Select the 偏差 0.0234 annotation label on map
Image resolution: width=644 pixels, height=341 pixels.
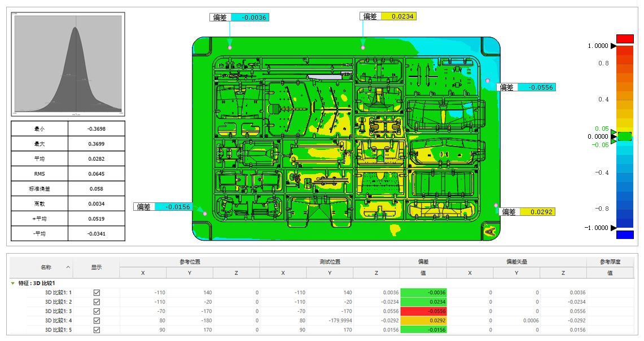pyautogui.click(x=388, y=16)
